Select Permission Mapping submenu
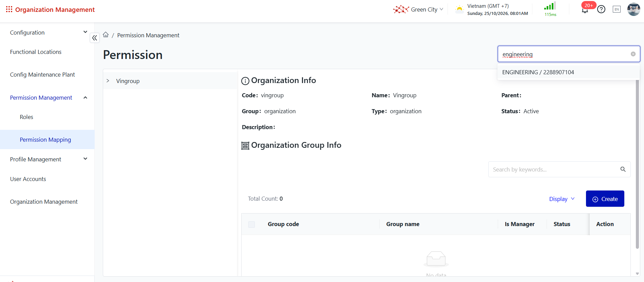The height and width of the screenshot is (282, 644). click(47, 140)
